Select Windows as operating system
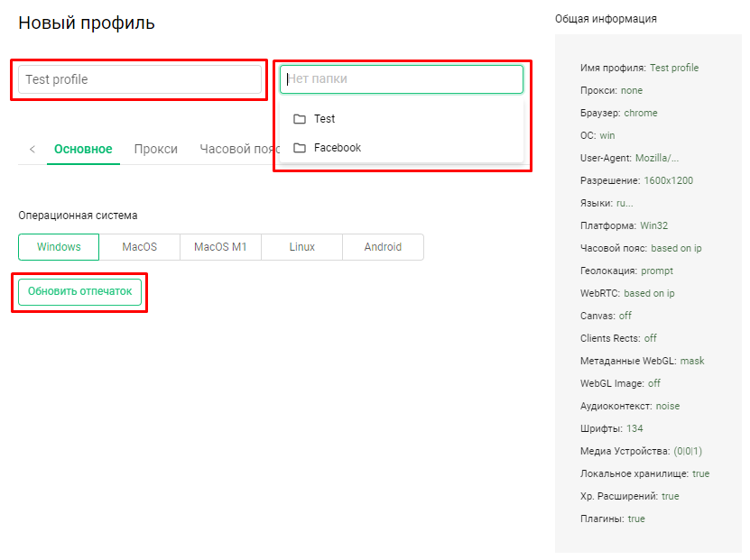The height and width of the screenshot is (560, 750). [59, 247]
